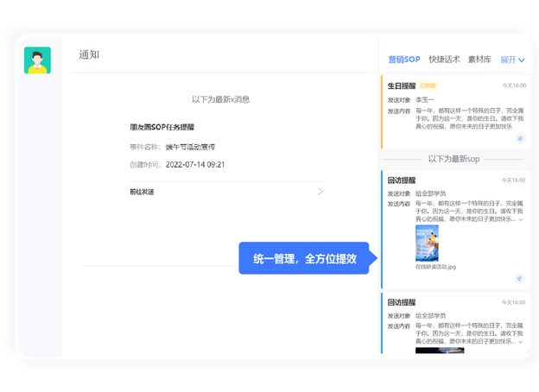Click the 统一管理，全方位提效 blue button

coord(304,258)
